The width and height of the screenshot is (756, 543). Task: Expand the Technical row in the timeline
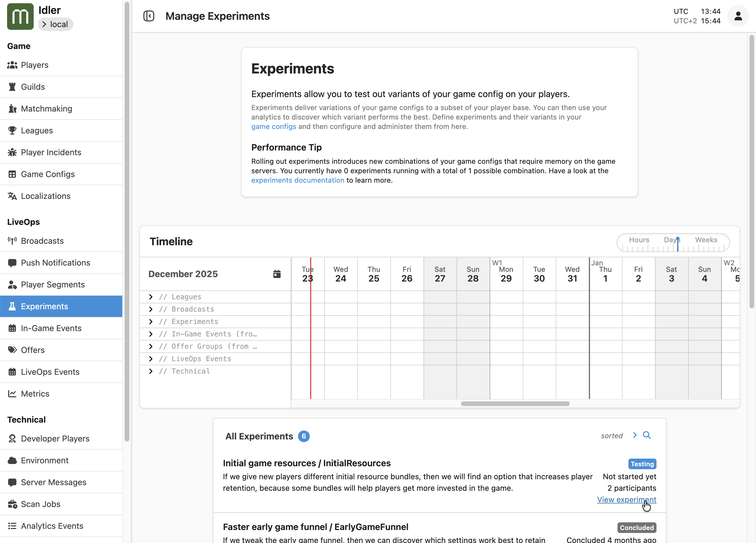(x=151, y=371)
